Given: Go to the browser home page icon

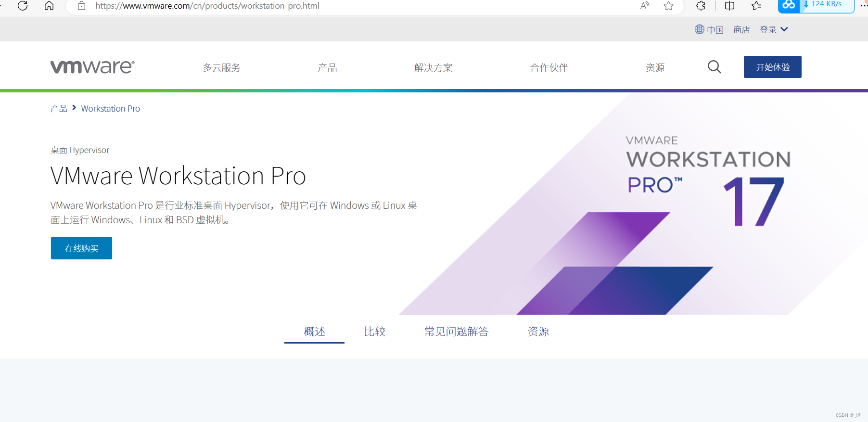Looking at the screenshot, I should [x=49, y=6].
